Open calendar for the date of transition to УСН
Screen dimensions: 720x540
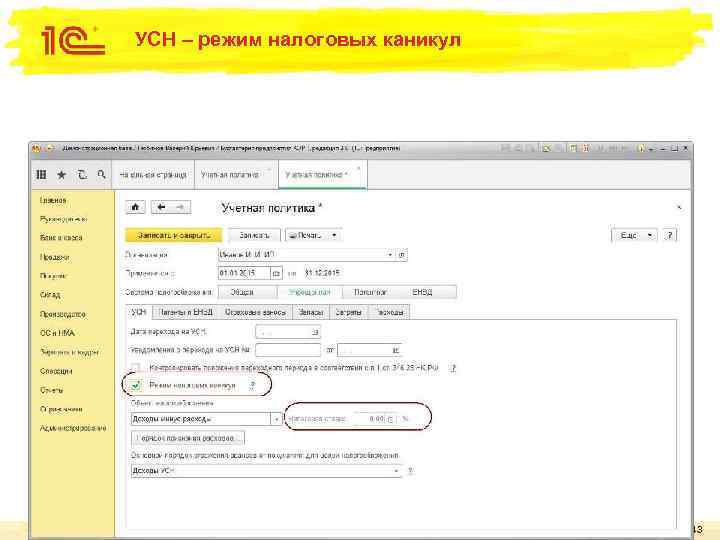point(315,332)
